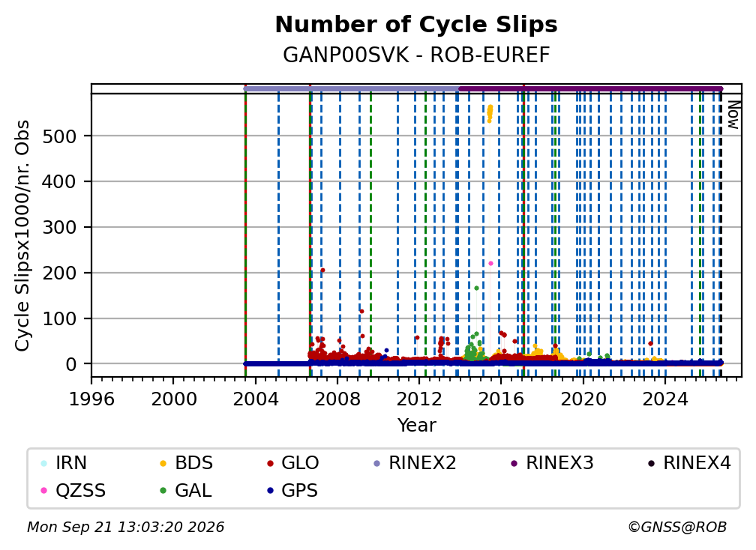Click the 2016 tick label on the year axis
The width and height of the screenshot is (756, 550).
501,399
